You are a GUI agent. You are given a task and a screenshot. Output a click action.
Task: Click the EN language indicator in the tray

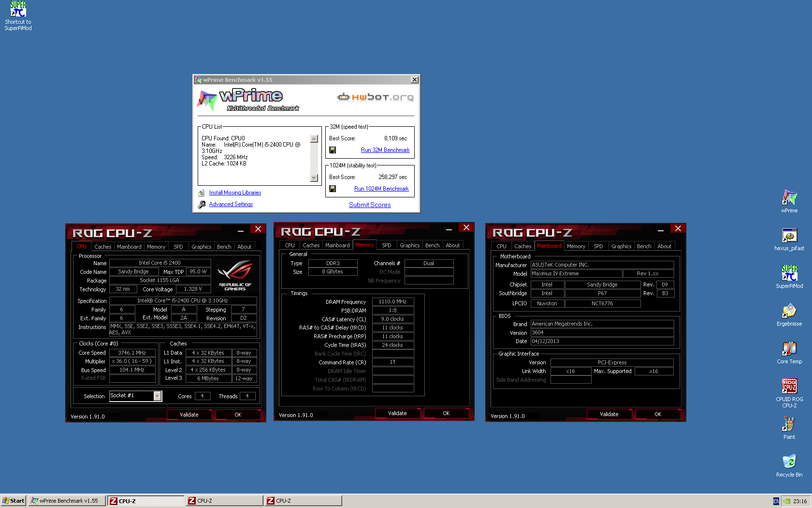point(776,501)
